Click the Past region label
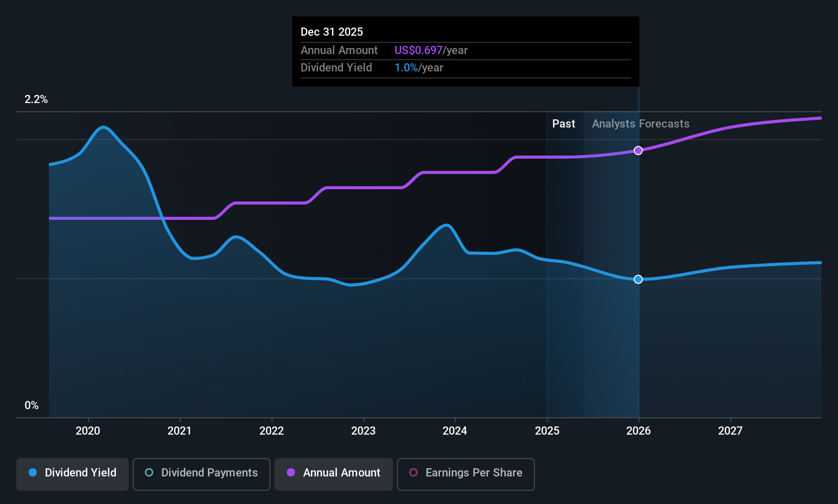The width and height of the screenshot is (838, 504). [x=563, y=124]
